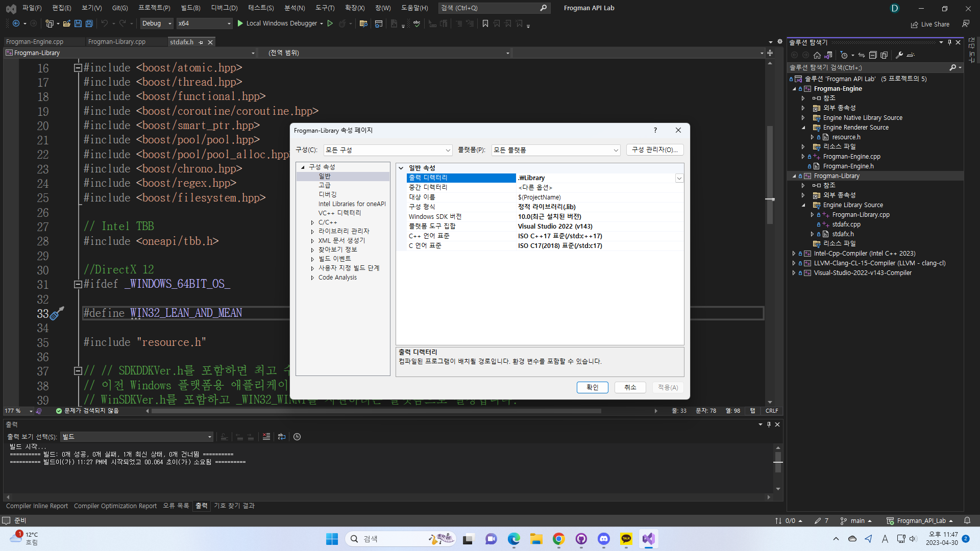Click the 취소 button
This screenshot has height=551, width=980.
(x=630, y=387)
